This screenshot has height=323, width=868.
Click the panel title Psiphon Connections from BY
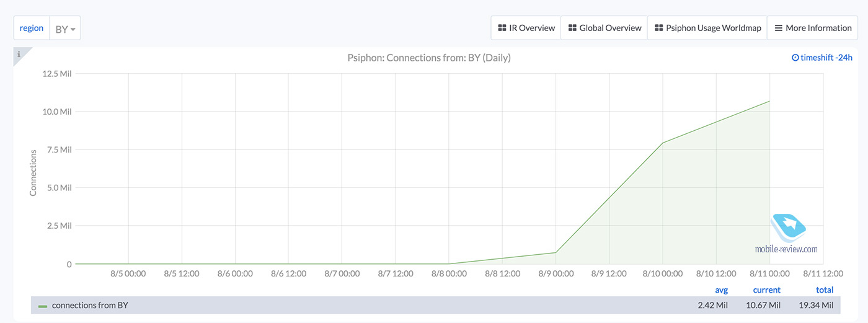point(429,58)
